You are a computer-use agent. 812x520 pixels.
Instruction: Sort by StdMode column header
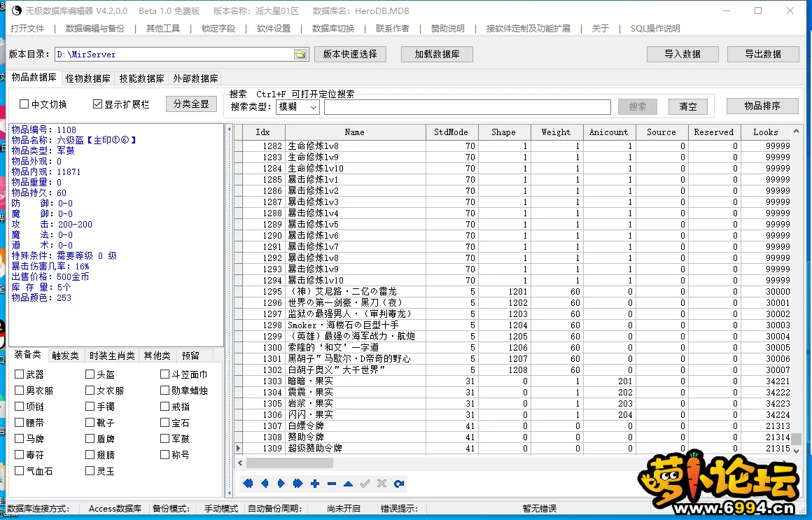(x=451, y=132)
